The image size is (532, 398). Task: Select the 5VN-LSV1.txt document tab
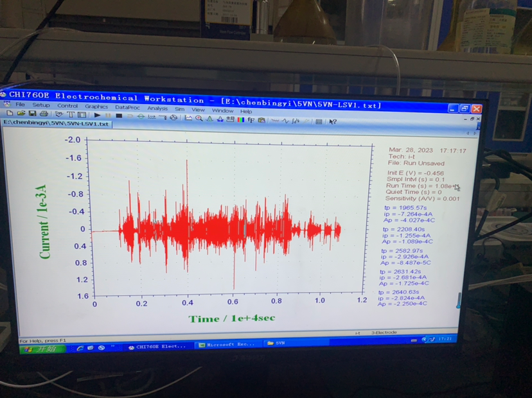[x=56, y=123]
